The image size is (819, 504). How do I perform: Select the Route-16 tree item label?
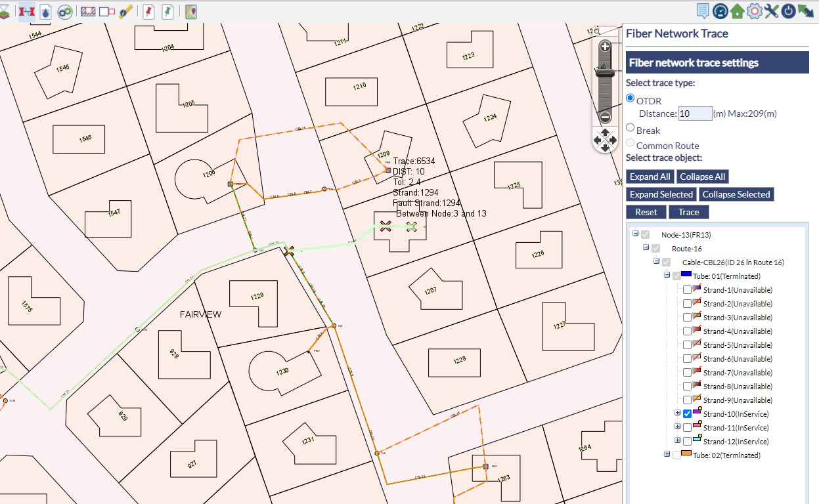point(686,249)
